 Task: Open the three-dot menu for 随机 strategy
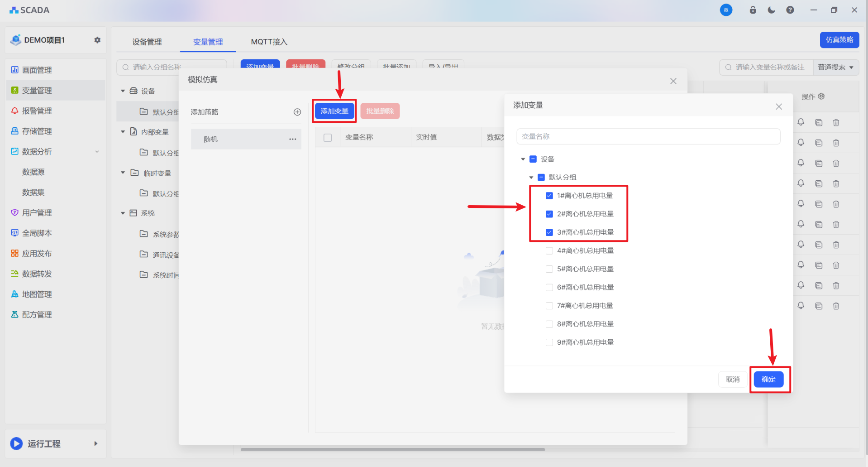coord(293,139)
